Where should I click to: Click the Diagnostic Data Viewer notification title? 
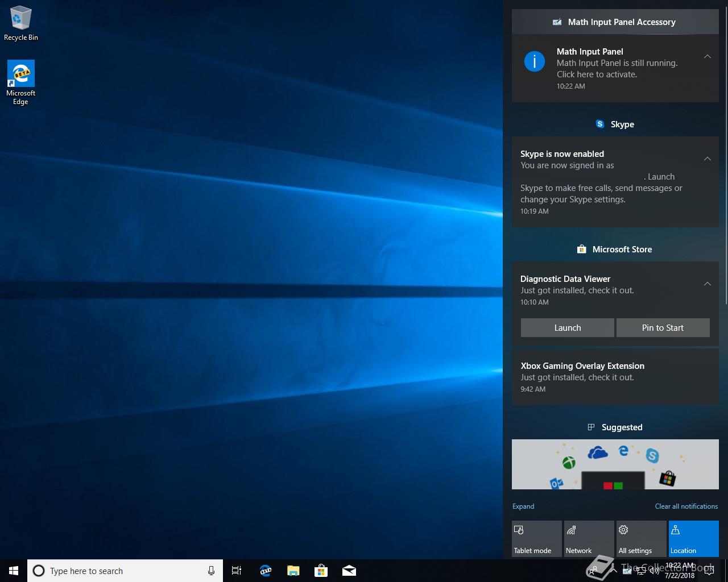click(x=565, y=278)
